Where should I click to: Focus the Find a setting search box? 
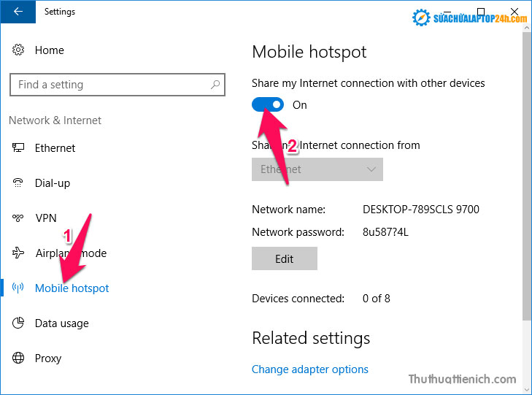pyautogui.click(x=109, y=85)
